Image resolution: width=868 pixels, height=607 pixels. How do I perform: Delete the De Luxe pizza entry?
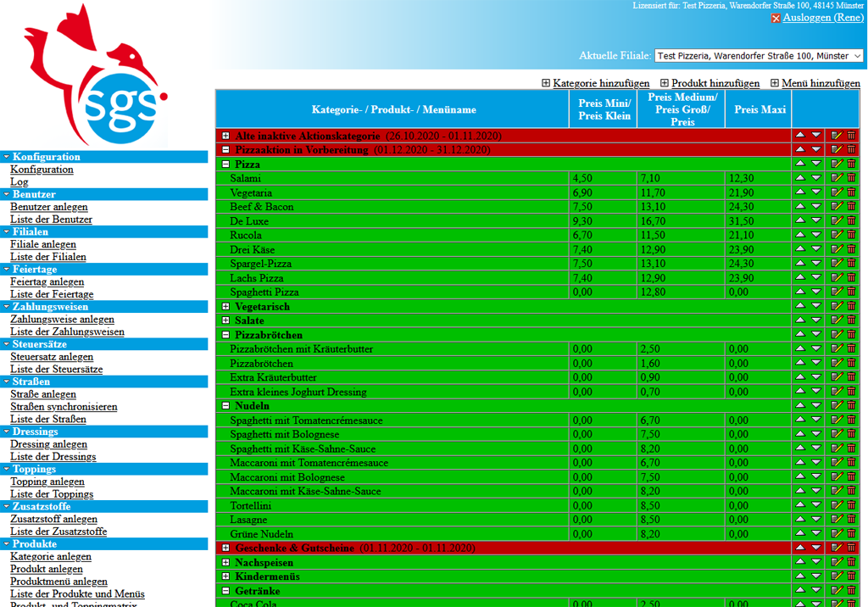coord(851,220)
